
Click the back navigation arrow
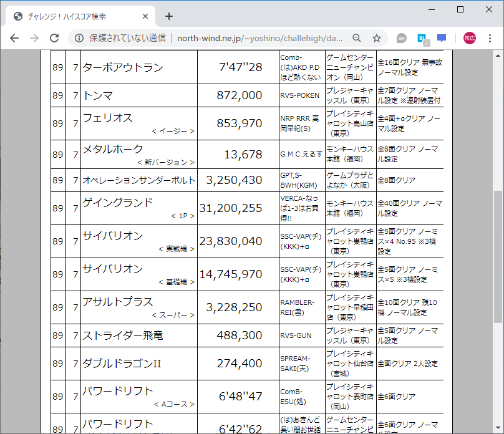coord(14,37)
